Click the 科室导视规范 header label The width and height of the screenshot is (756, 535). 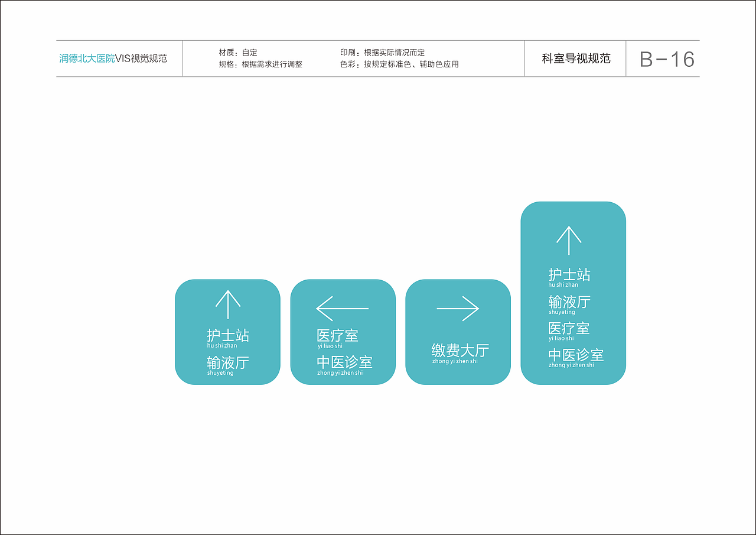[575, 59]
